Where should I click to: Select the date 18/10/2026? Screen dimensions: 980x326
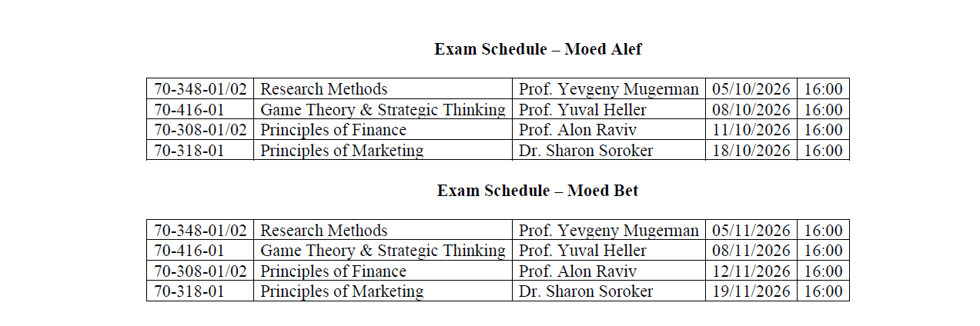(751, 151)
